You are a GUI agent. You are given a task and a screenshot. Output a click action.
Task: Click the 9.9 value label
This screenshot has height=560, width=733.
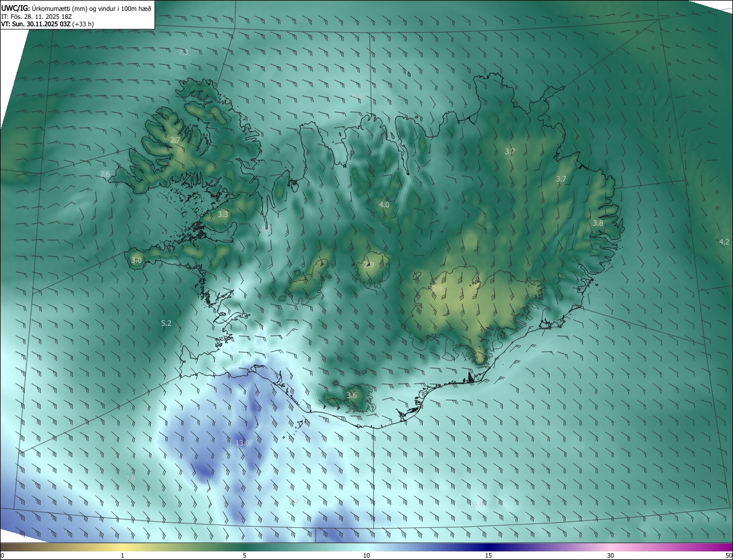tap(479, 504)
